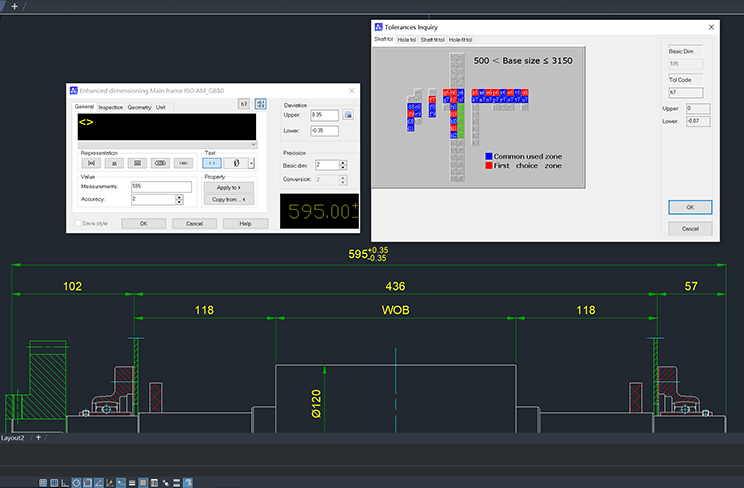
Task: Click the red First choice zone swatch
Action: coord(488,165)
